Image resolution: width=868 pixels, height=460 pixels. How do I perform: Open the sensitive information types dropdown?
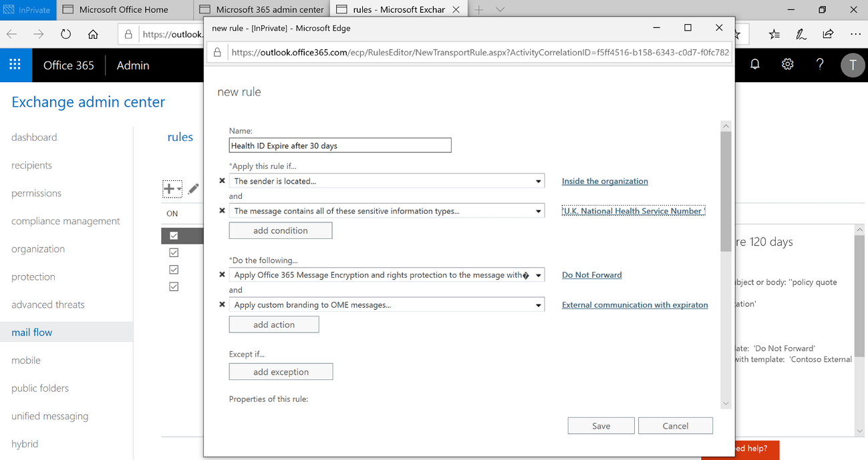click(x=538, y=210)
